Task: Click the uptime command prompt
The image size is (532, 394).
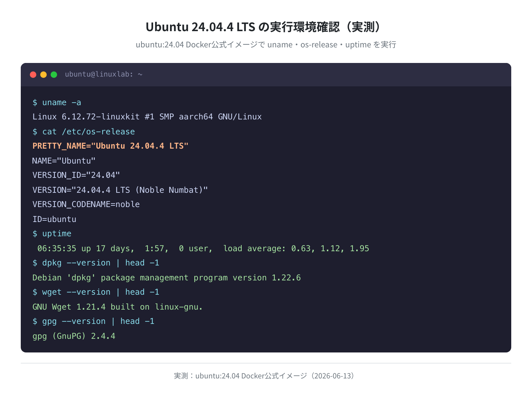Action: coord(52,234)
